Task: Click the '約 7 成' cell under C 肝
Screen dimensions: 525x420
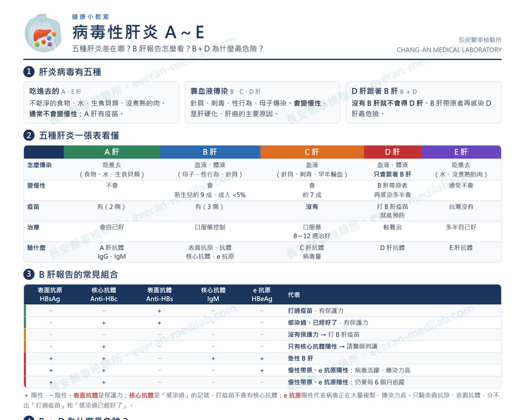Action: (x=312, y=195)
